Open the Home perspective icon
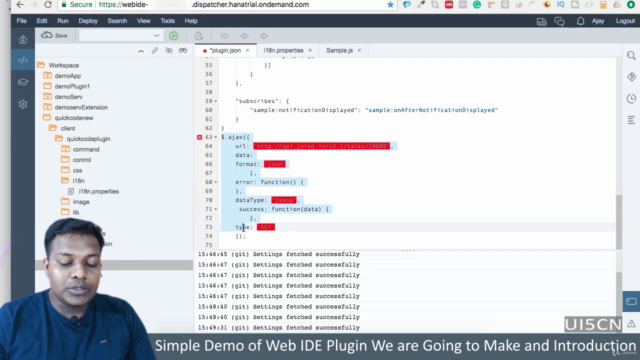The image size is (640, 360). point(23,40)
